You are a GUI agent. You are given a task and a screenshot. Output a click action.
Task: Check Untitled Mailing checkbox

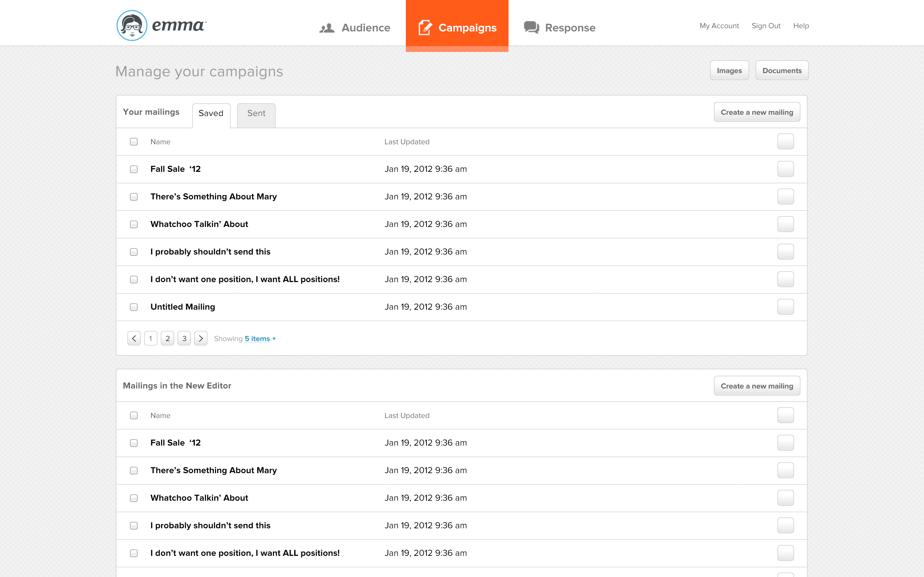(134, 307)
